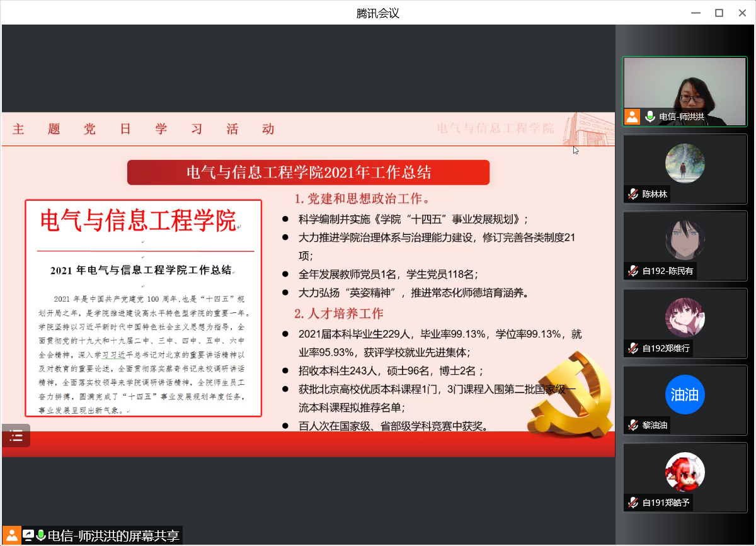Image resolution: width=756 pixels, height=546 pixels.
Task: Click the 腾讯会议 window title
Action: (x=378, y=13)
